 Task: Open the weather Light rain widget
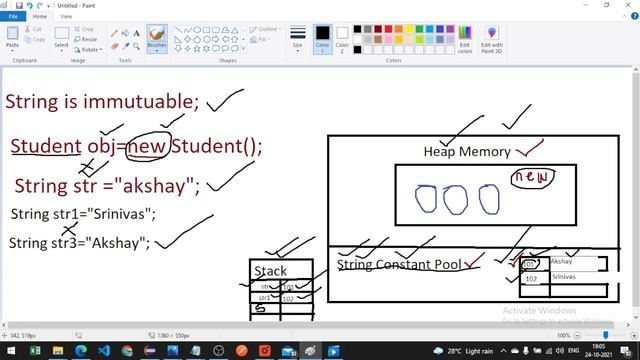(463, 351)
